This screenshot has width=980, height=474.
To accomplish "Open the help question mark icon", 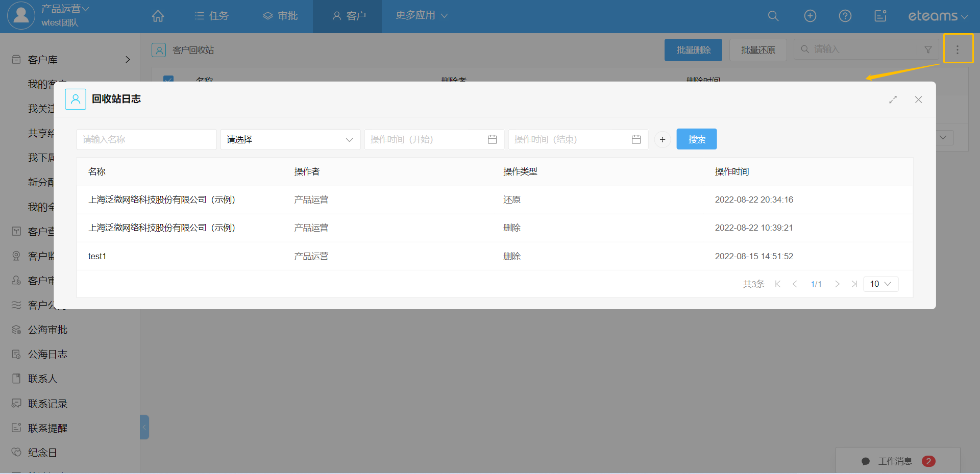I will (x=845, y=16).
